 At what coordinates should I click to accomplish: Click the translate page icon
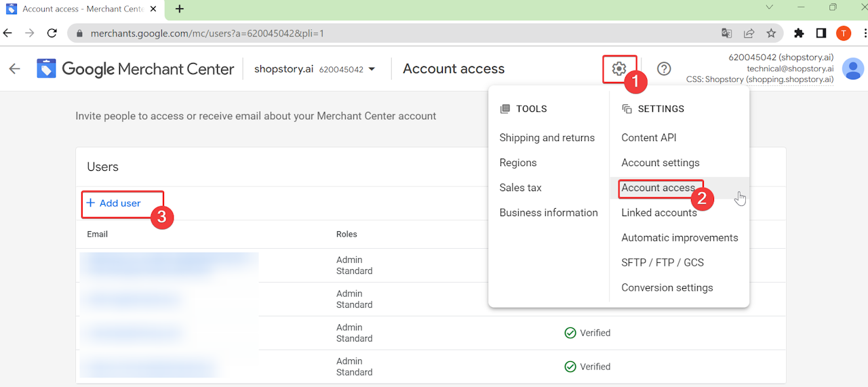[726, 33]
